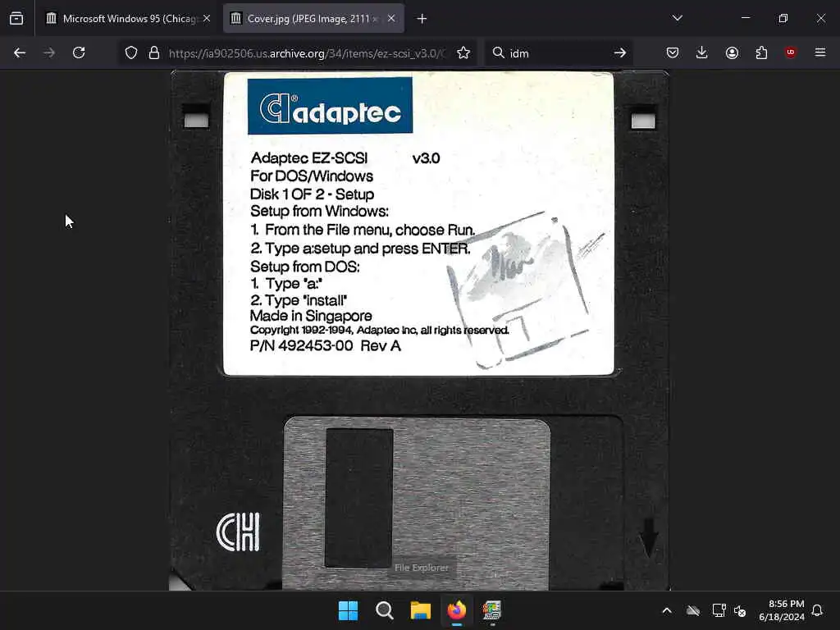The height and width of the screenshot is (630, 840).
Task: Click the floppy disk cover image
Action: coord(419,330)
